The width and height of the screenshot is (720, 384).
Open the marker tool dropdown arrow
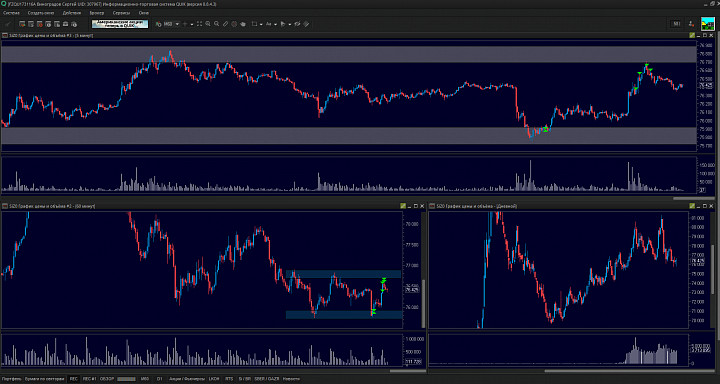(x=289, y=24)
